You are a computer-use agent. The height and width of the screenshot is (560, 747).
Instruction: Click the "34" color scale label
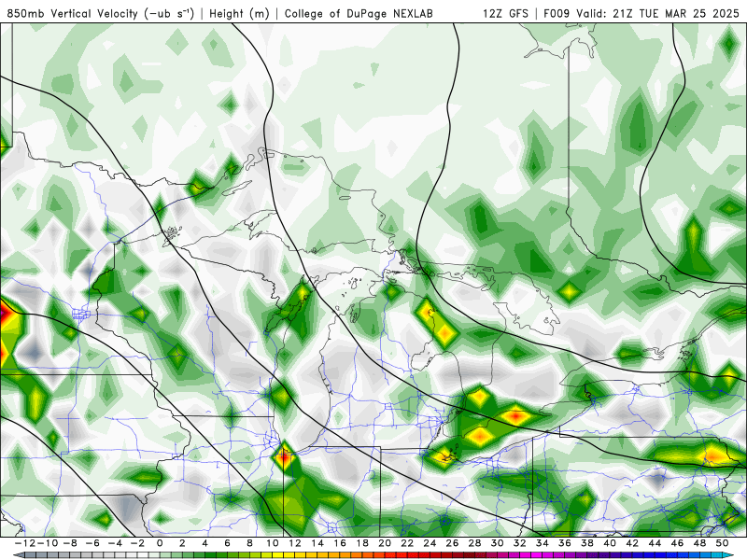[543, 543]
